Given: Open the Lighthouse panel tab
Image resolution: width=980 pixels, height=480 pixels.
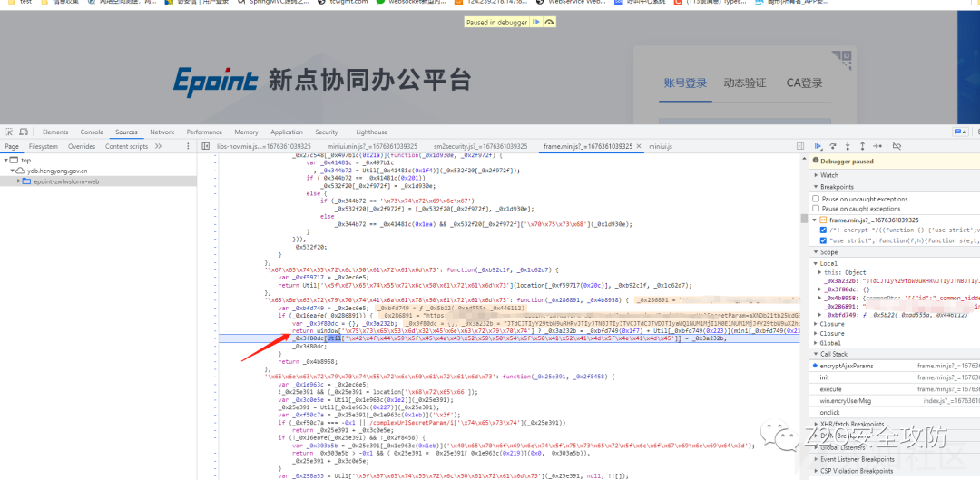Looking at the screenshot, I should (x=372, y=132).
